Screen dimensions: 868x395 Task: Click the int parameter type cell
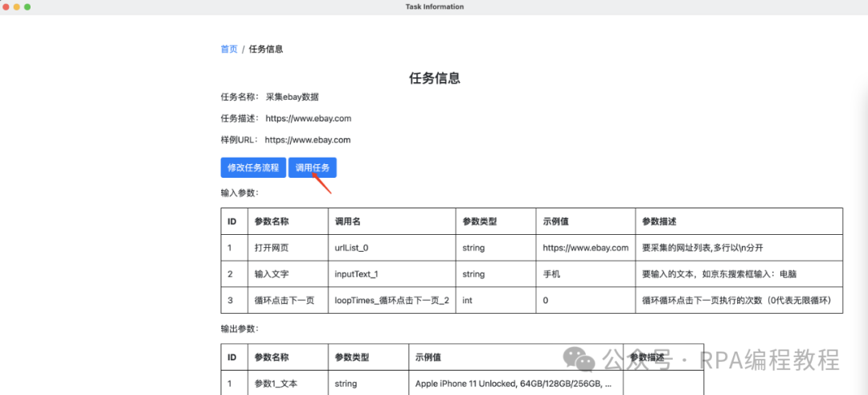(496, 300)
